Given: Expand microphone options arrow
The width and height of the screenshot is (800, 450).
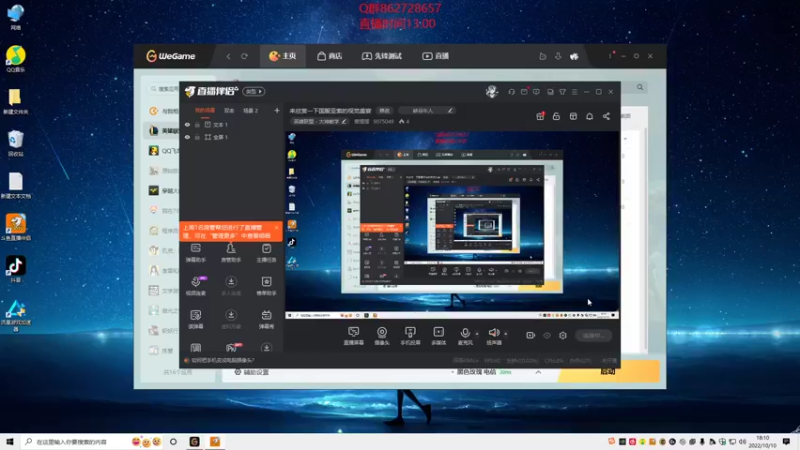Looking at the screenshot, I should pos(478,334).
